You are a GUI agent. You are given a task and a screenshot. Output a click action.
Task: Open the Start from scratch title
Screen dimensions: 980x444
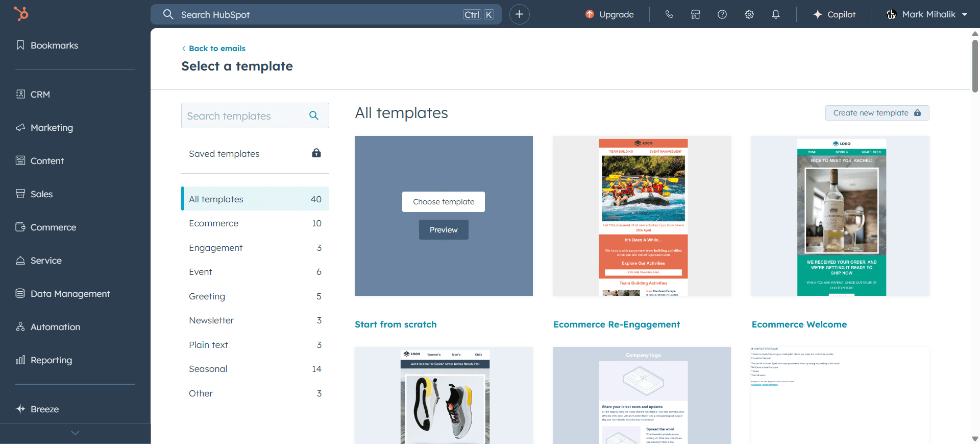tap(396, 324)
